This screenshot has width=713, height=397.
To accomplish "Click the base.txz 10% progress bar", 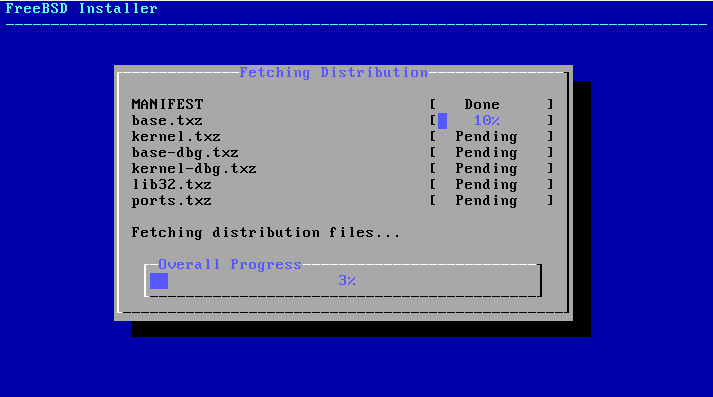I will coord(491,121).
